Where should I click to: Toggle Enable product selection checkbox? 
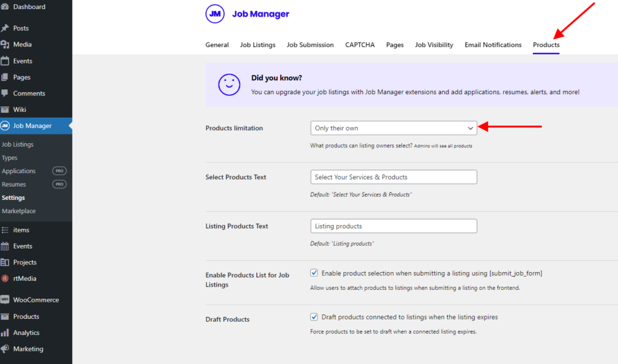tap(314, 273)
